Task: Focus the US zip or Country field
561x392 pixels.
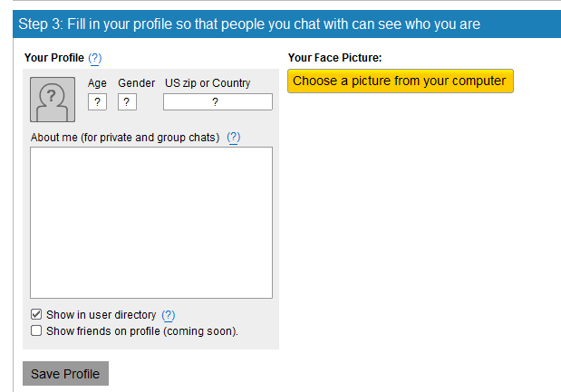Action: [x=218, y=102]
